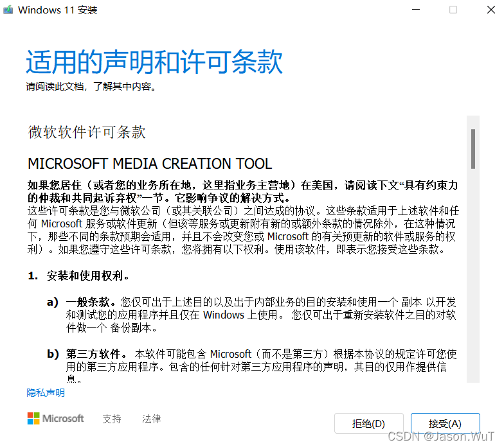Viewport: 504px width, 447px height.
Task: Click the license text scrollbar thumb
Action: pos(473,149)
